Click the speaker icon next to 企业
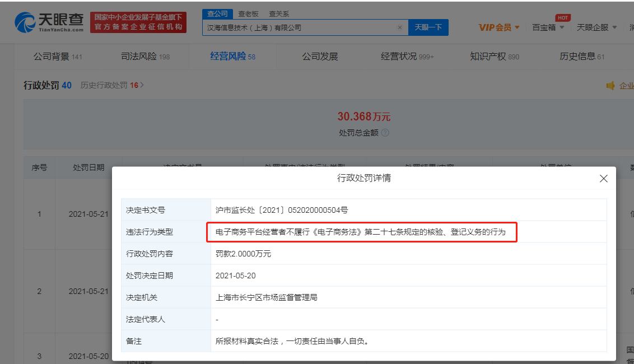 [610, 86]
